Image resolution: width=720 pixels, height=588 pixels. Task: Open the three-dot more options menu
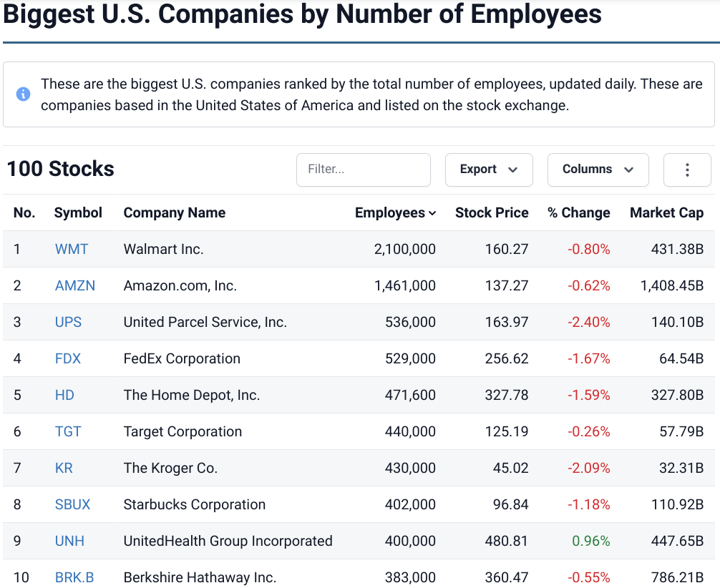coord(687,170)
